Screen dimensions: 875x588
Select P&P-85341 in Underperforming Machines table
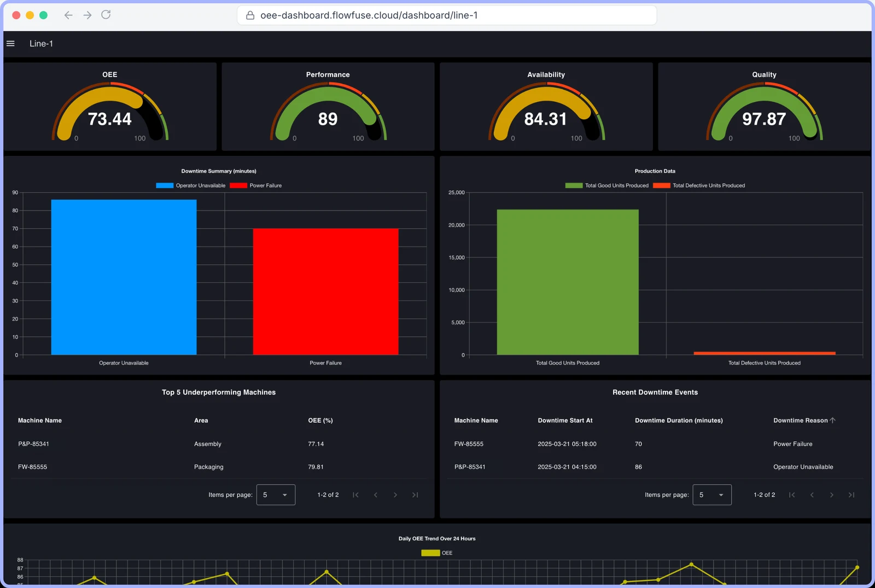pos(33,444)
